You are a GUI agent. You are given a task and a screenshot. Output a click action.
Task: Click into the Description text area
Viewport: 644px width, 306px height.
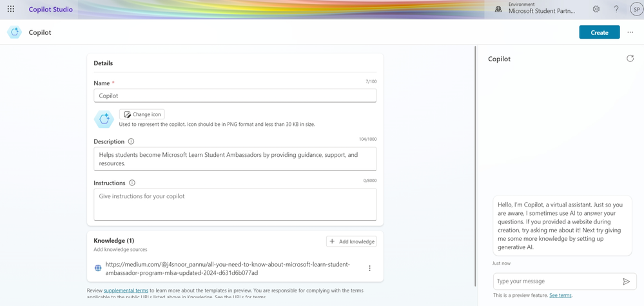[235, 159]
